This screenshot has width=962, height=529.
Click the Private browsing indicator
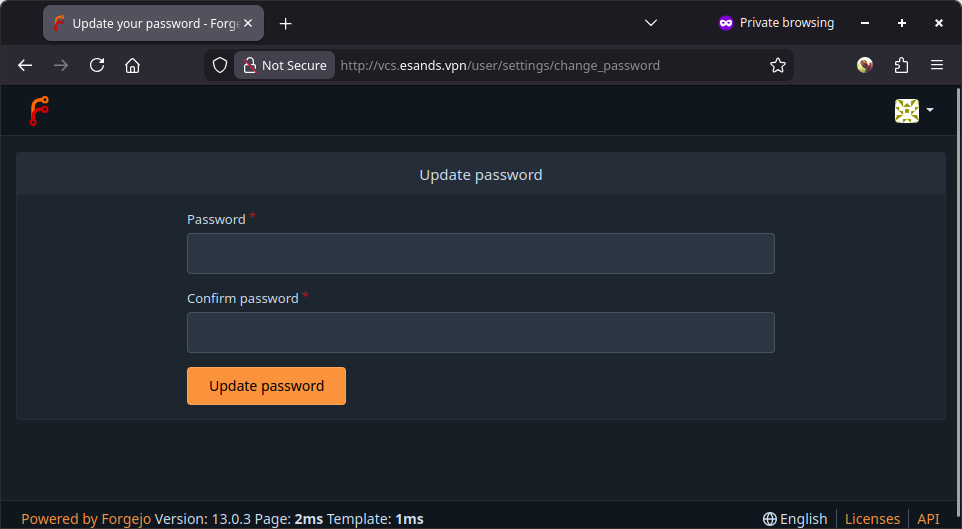click(x=776, y=23)
